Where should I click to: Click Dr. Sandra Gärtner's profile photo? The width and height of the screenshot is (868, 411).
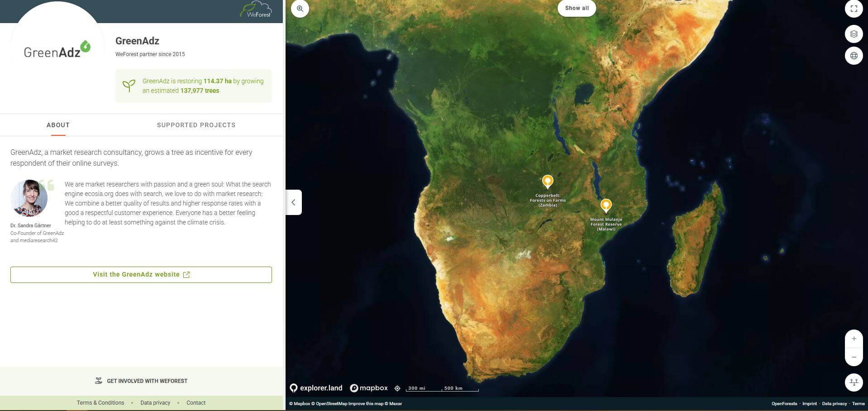coord(29,198)
